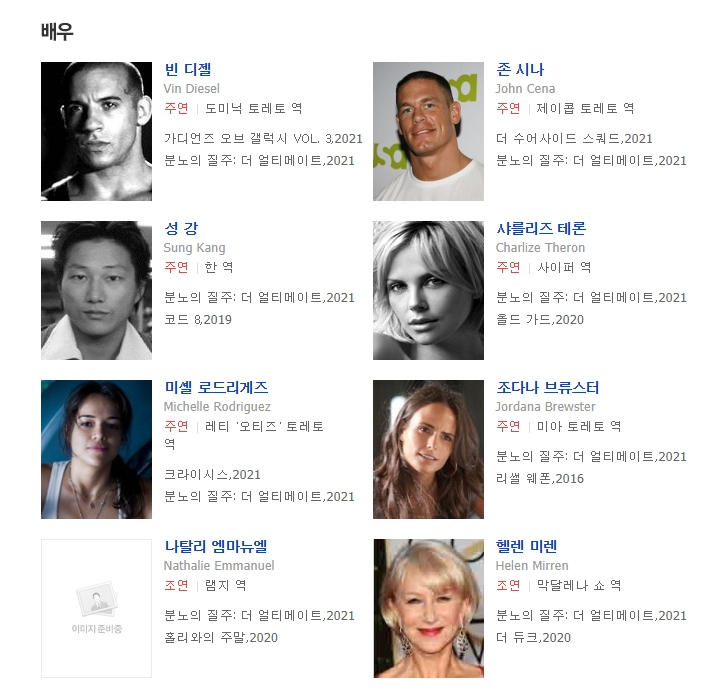724x694 pixels.
Task: Open Michelle Rodriguez's photo thumbnail
Action: tap(97, 449)
